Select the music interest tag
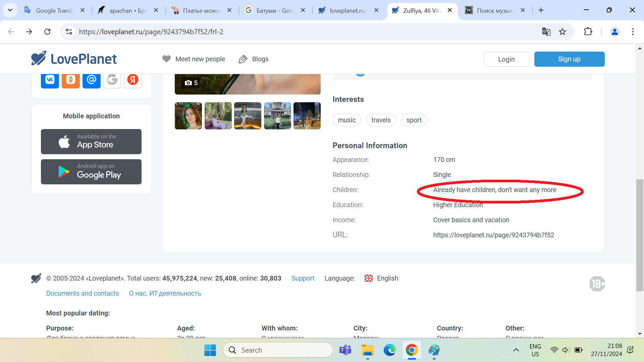644x362 pixels. coord(346,120)
